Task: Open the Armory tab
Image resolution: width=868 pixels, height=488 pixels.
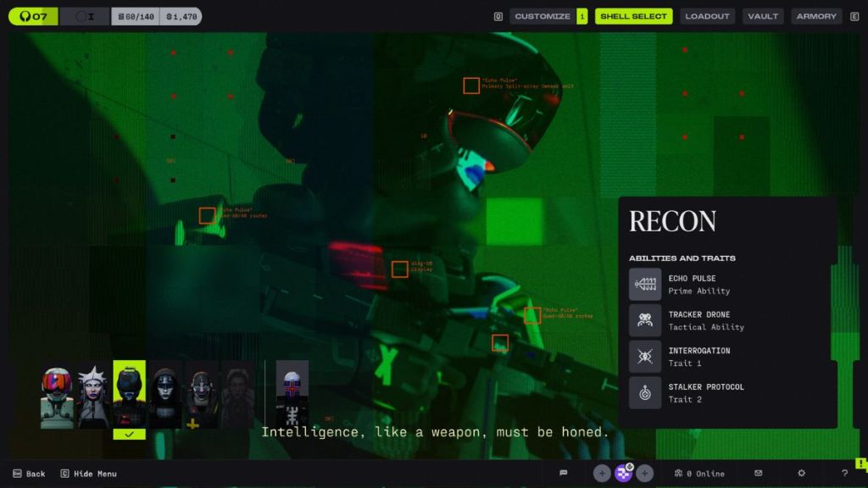Action: (x=816, y=16)
